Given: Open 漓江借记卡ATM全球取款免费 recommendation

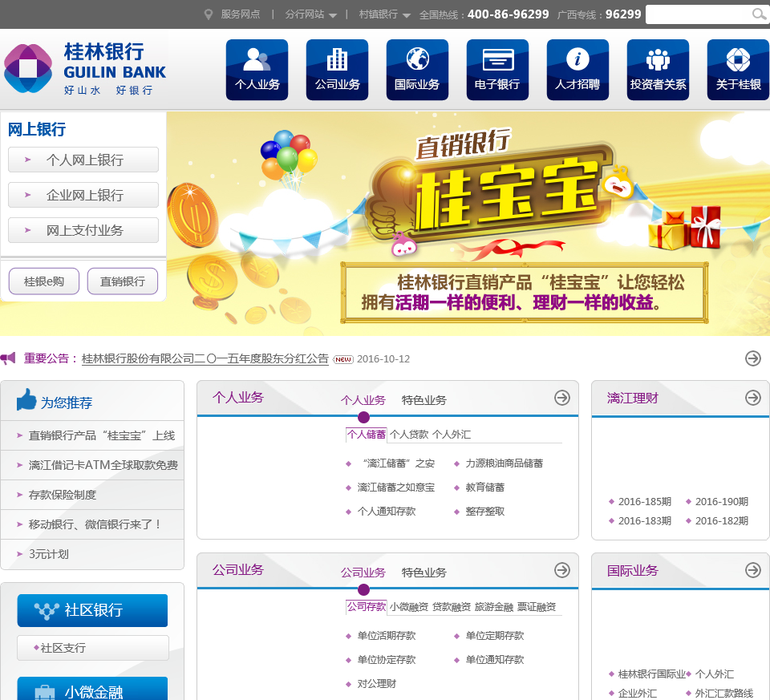Looking at the screenshot, I should pyautogui.click(x=103, y=465).
